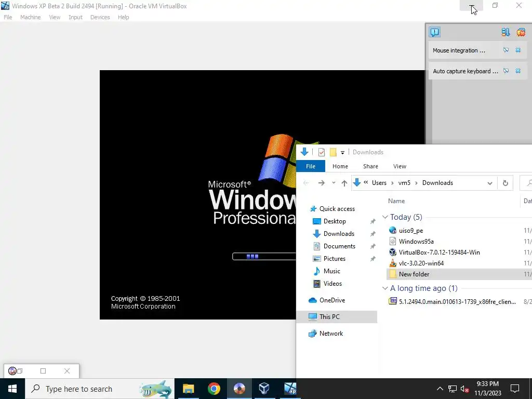Toggle the VirtualBox notification center icon

[435, 32]
